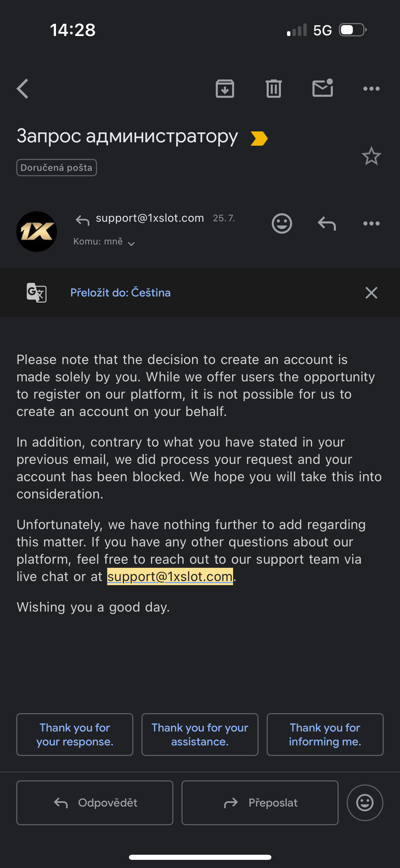Screen dimensions: 400x868
Task: Tap the 1X sender avatar
Action: [x=37, y=232]
